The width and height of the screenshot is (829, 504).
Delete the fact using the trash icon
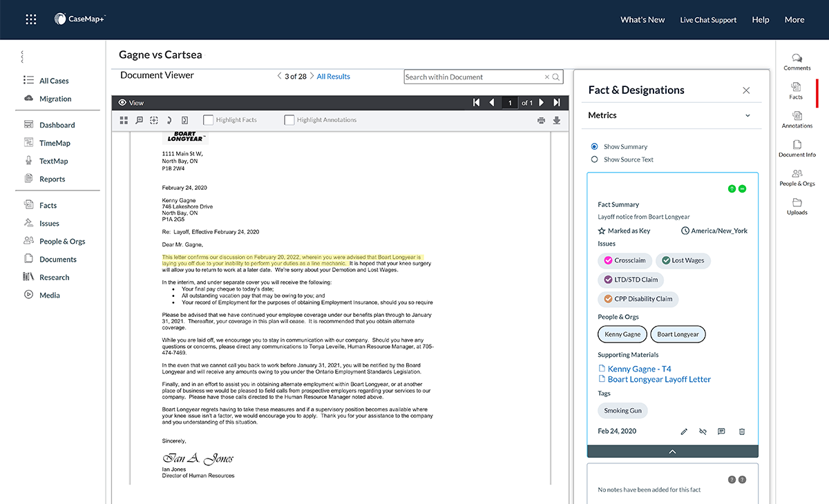coord(742,431)
